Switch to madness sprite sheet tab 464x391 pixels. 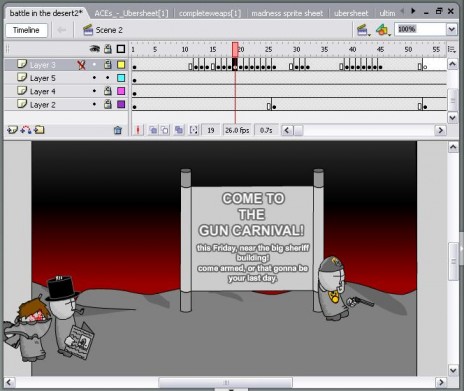click(x=287, y=13)
